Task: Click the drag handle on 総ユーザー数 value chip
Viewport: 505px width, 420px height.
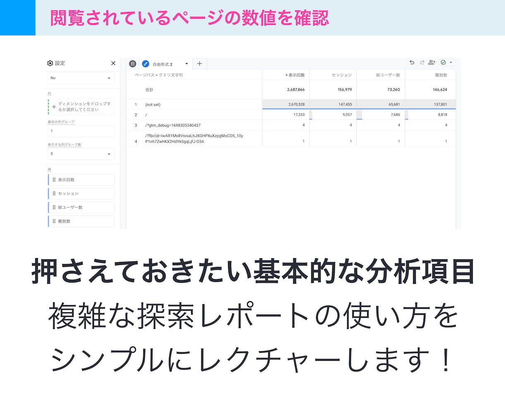Action: point(54,207)
